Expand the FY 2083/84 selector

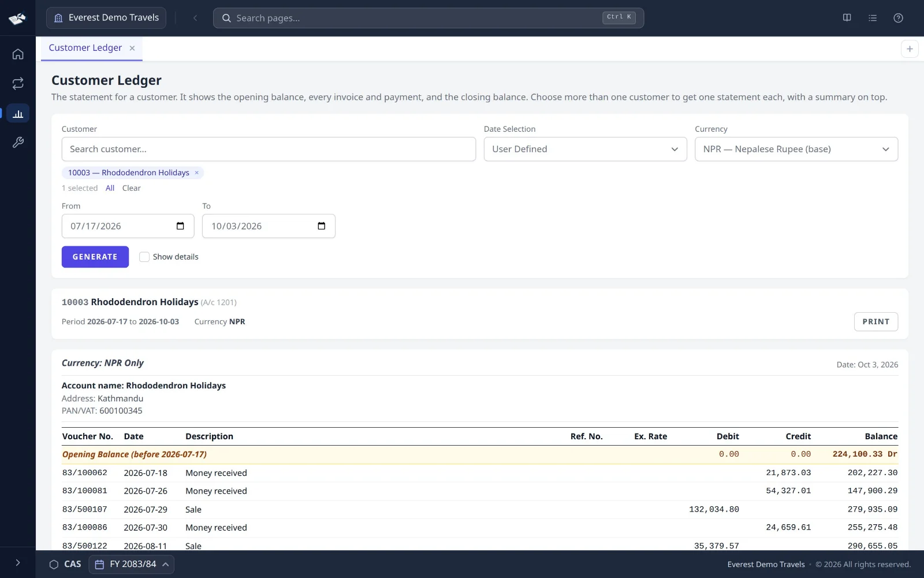tap(132, 564)
